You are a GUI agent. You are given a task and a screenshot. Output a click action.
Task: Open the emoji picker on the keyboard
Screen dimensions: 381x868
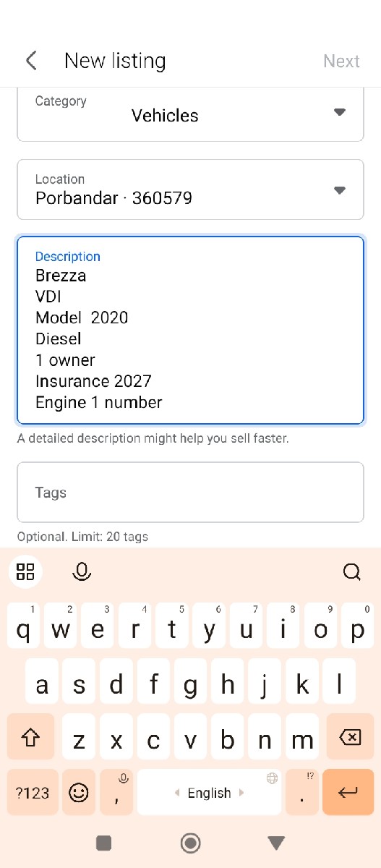click(78, 792)
